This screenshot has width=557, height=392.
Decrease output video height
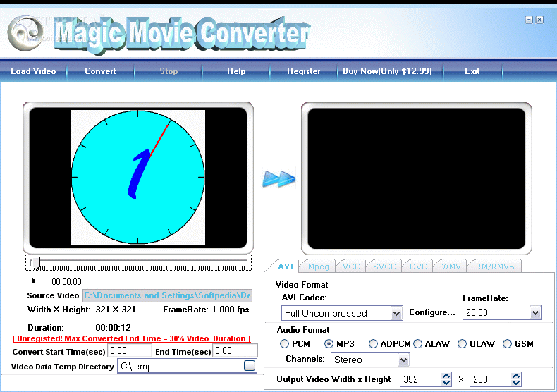pyautogui.click(x=516, y=383)
